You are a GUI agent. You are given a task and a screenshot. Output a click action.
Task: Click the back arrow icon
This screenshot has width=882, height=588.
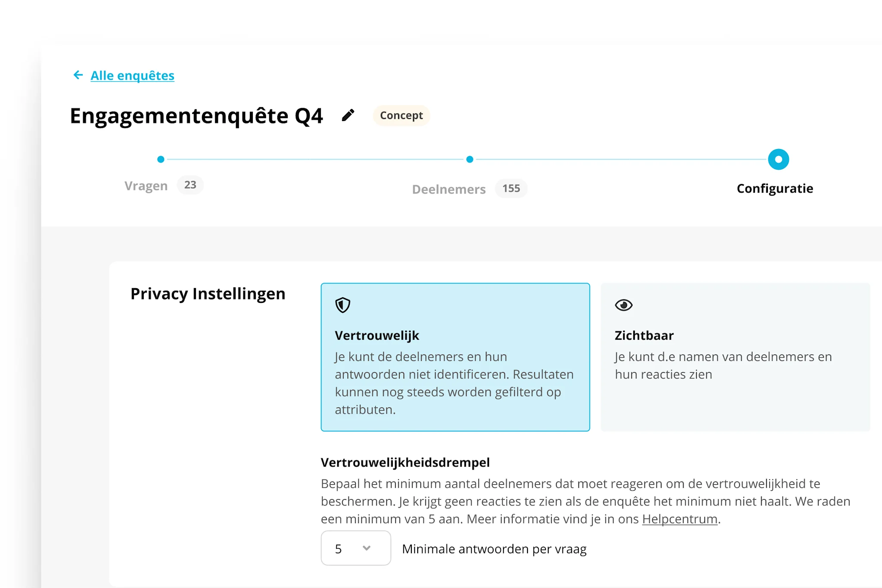(x=78, y=75)
